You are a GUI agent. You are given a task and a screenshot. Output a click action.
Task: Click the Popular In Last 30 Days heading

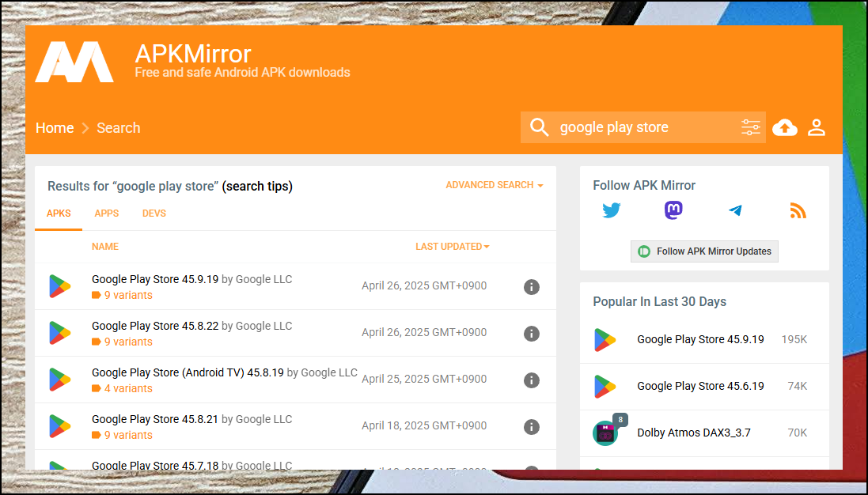pyautogui.click(x=659, y=302)
